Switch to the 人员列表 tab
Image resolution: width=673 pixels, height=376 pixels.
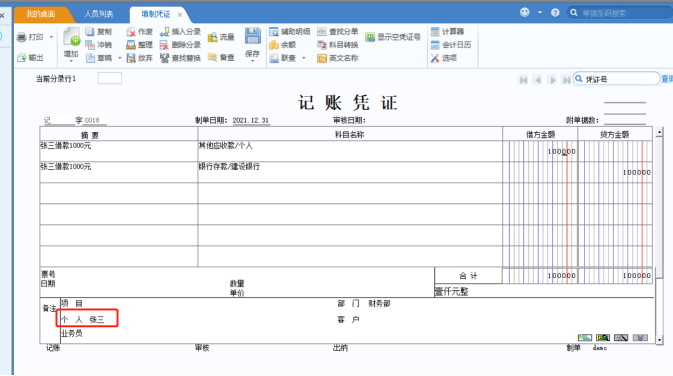click(99, 14)
